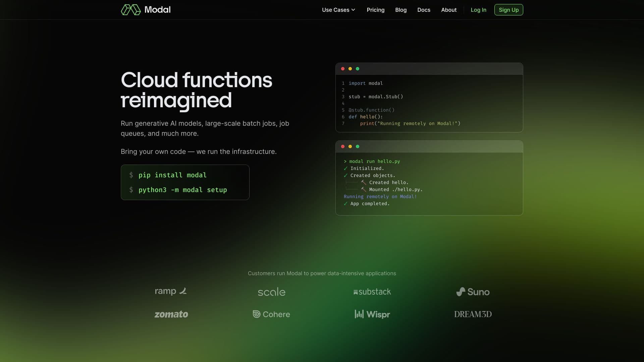Select the DREAM3D logo

click(473, 314)
